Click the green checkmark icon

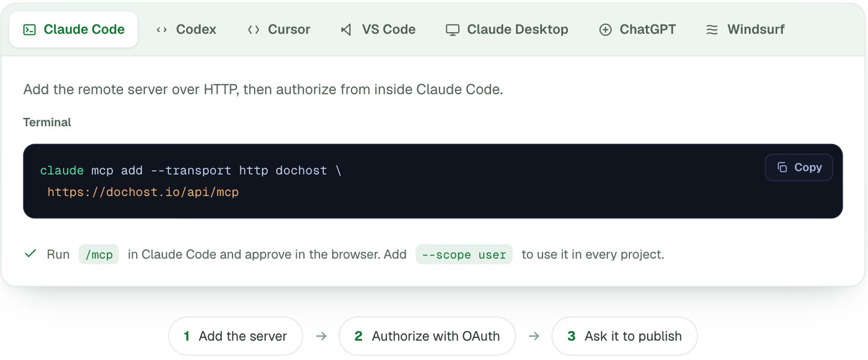(30, 254)
